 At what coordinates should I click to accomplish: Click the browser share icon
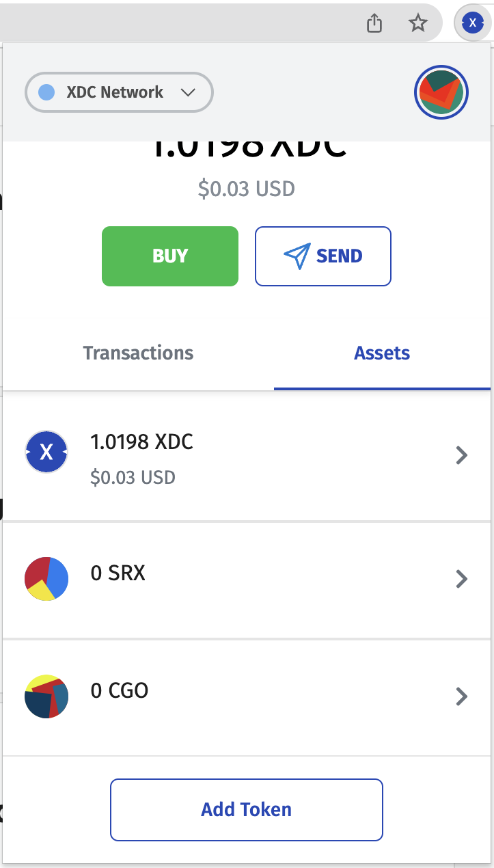pyautogui.click(x=374, y=23)
